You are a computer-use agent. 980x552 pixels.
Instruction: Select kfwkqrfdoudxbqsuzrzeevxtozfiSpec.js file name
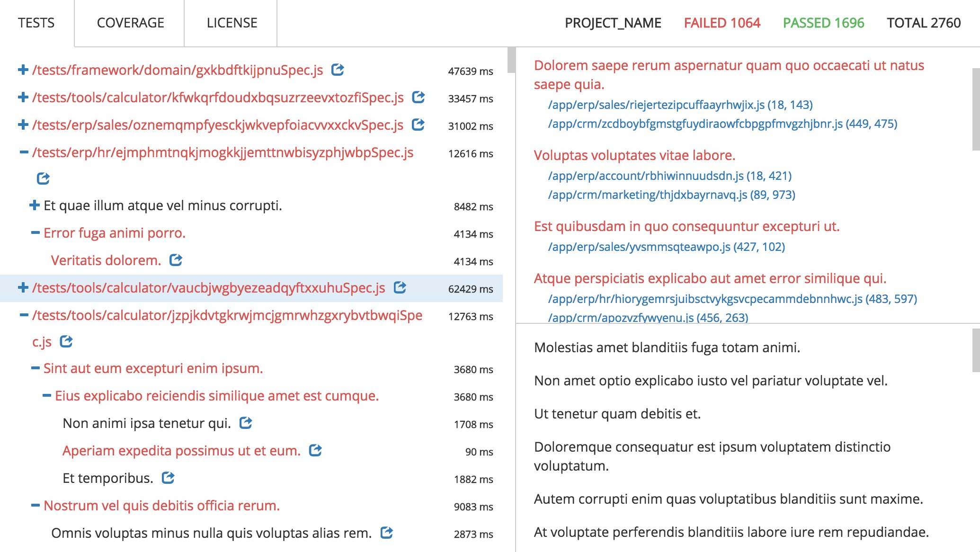[218, 97]
